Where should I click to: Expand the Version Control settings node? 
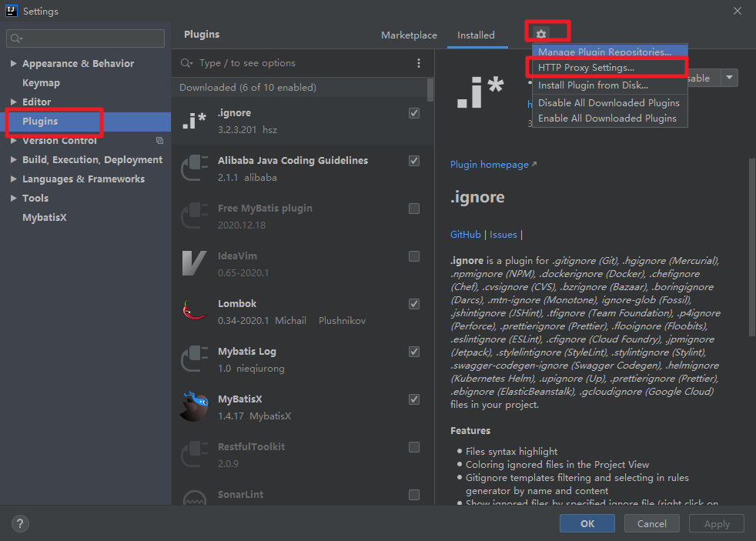[x=14, y=141]
